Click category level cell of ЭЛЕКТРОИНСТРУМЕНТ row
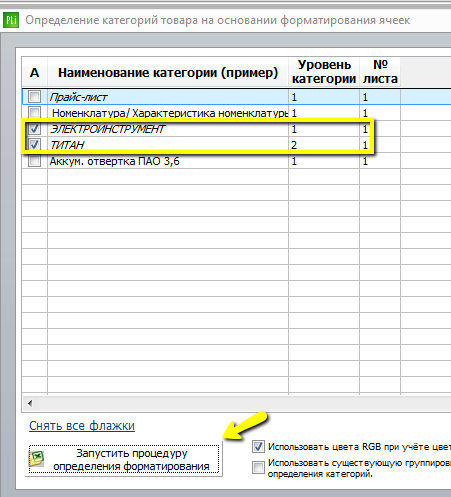This screenshot has height=497, width=451. point(324,129)
